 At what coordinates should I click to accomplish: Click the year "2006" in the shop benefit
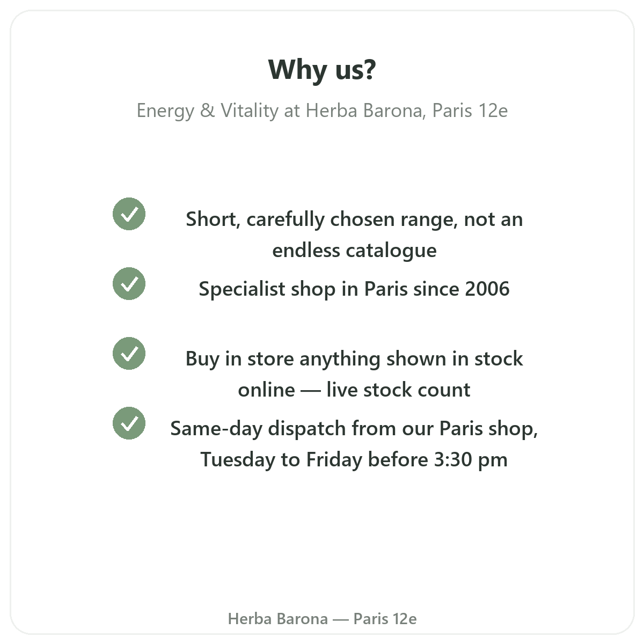click(x=487, y=289)
